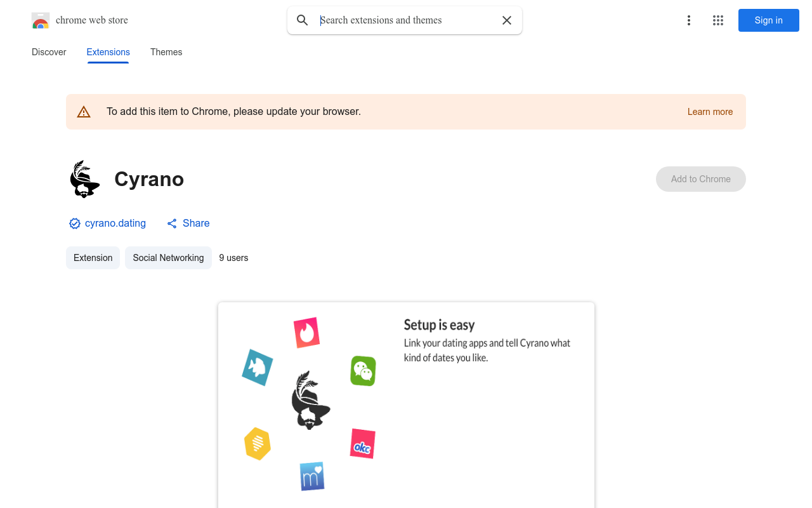The image size is (812, 508).
Task: Select the Extensions tab
Action: pos(108,52)
